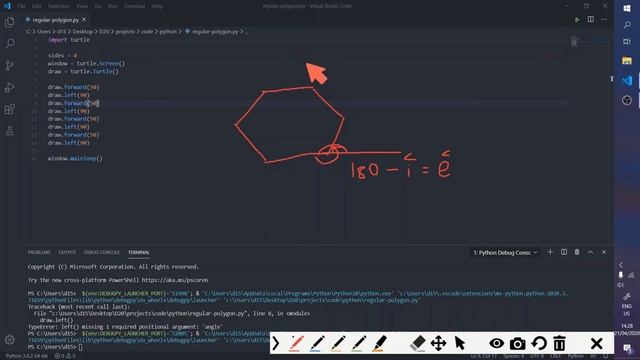This screenshot has width=640, height=360.
Task: Open the Manage gear at bottom-left
Action: pyautogui.click(x=9, y=339)
